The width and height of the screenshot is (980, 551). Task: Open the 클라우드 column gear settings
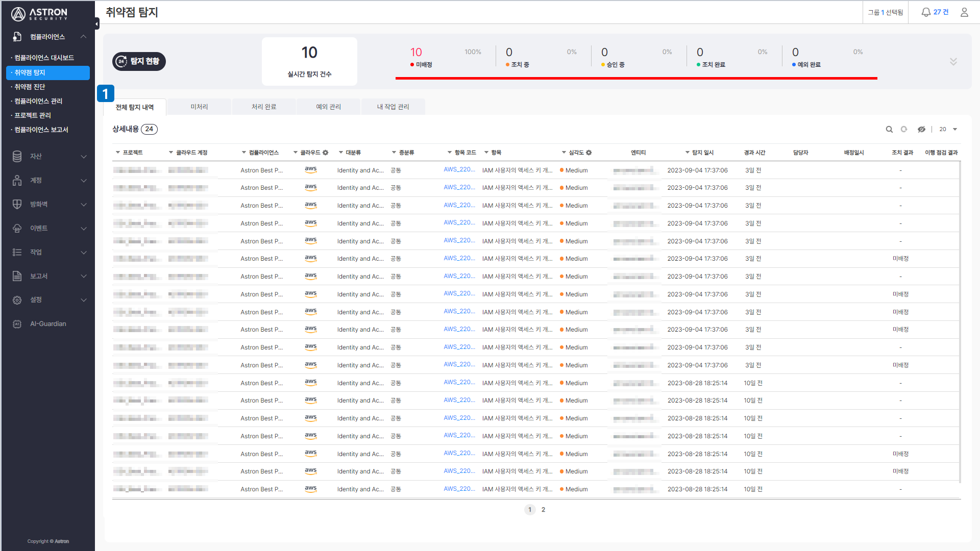(x=326, y=153)
